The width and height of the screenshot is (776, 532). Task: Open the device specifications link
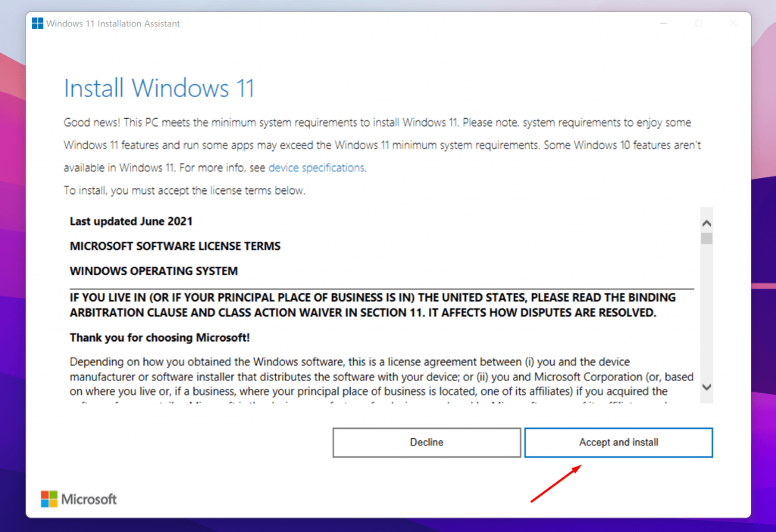tap(316, 167)
